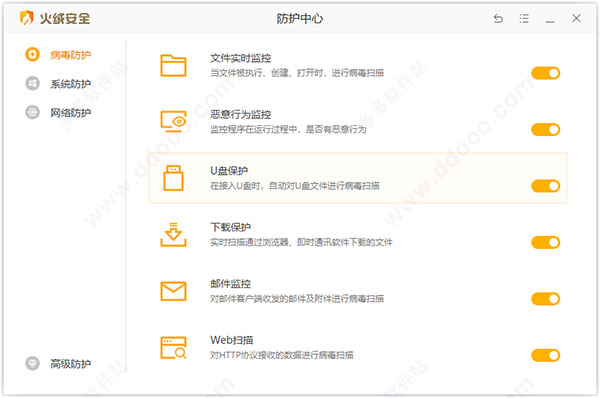The image size is (600, 398).
Task: Toggle the U盘保护 switch
Action: coord(546,186)
